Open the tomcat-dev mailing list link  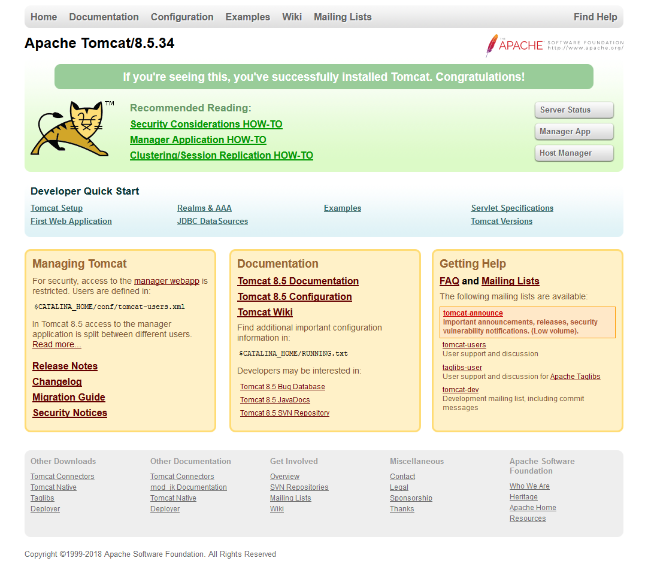click(460, 390)
